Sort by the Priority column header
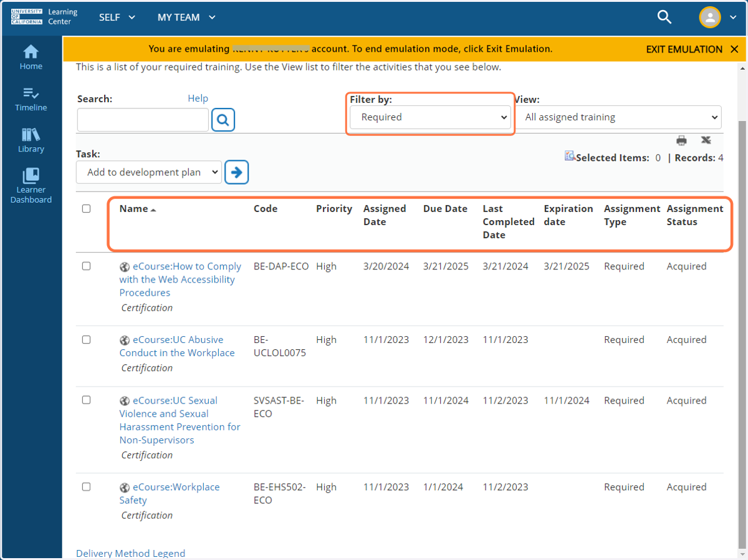 [x=334, y=209]
